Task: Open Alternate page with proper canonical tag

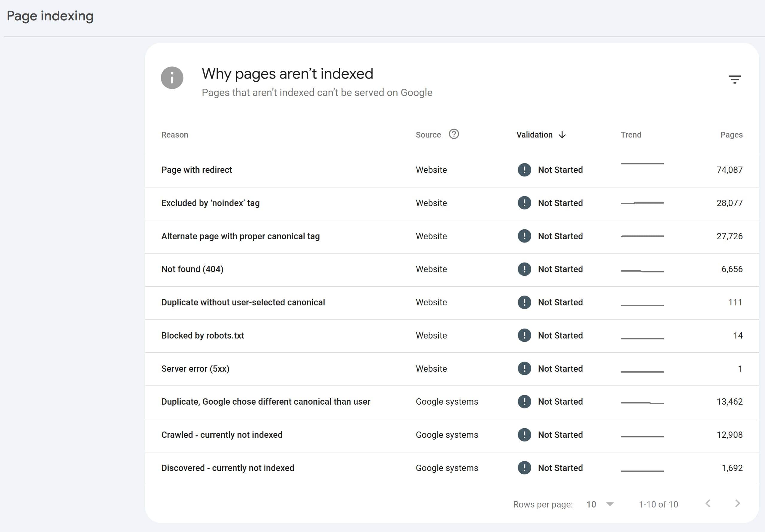Action: click(x=240, y=236)
